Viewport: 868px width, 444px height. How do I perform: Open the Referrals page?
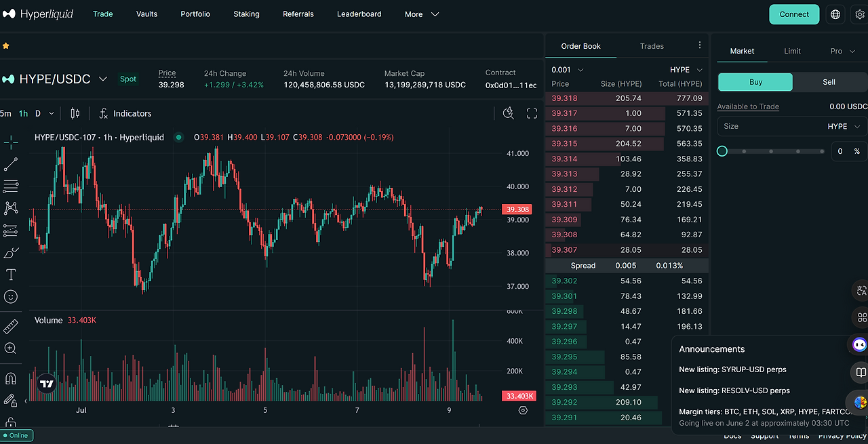point(298,14)
